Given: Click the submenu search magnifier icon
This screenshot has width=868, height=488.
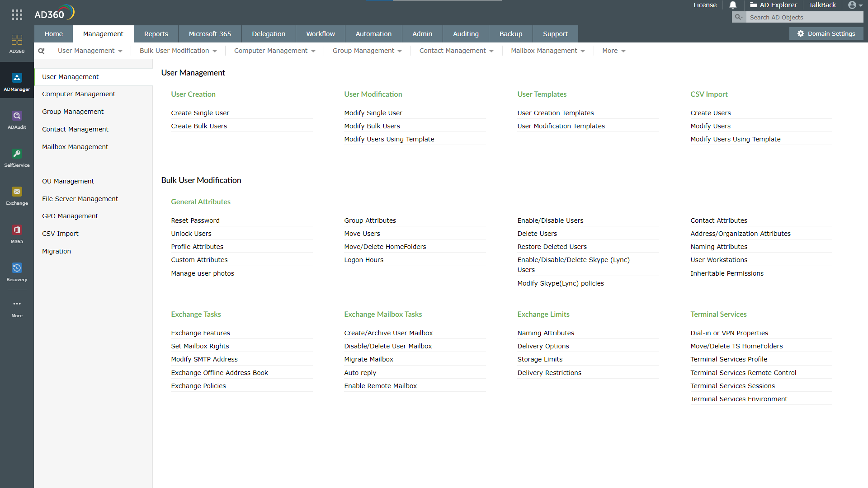Looking at the screenshot, I should pos(41,51).
